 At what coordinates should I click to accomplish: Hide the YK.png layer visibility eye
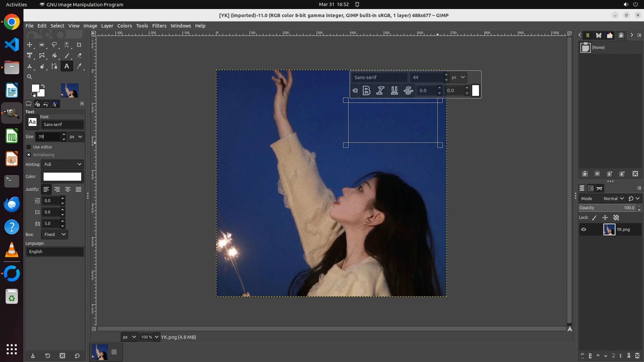click(584, 230)
